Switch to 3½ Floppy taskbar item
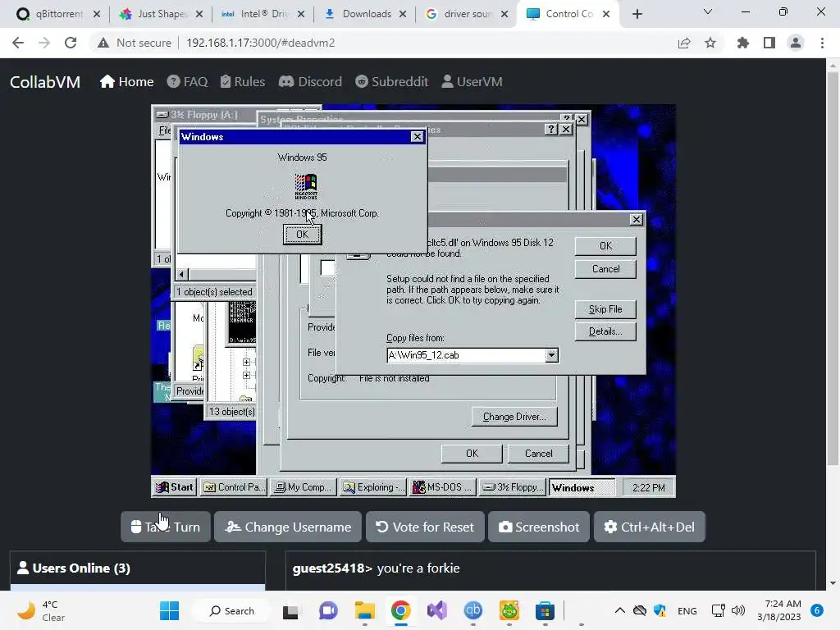The width and height of the screenshot is (840, 630). tap(512, 487)
